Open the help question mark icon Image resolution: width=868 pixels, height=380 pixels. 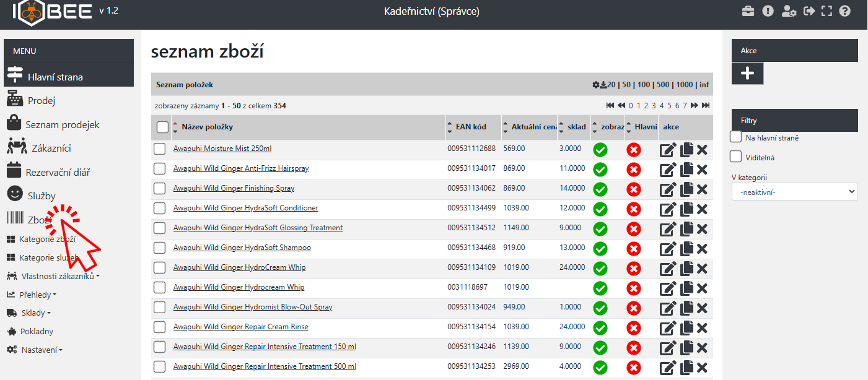click(x=844, y=11)
